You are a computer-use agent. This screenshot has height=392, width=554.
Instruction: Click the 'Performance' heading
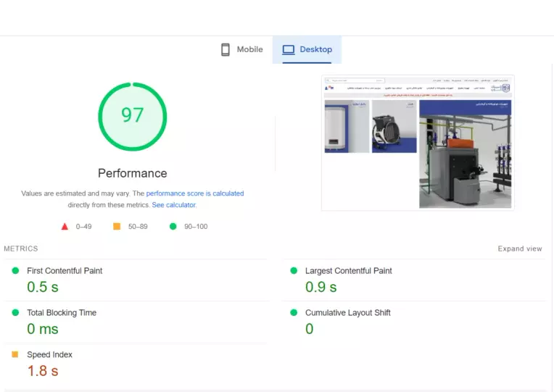point(133,173)
